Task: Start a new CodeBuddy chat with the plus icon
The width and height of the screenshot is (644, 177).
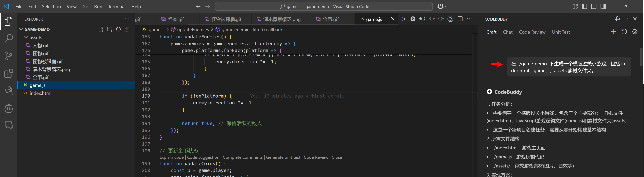Action: [x=614, y=32]
